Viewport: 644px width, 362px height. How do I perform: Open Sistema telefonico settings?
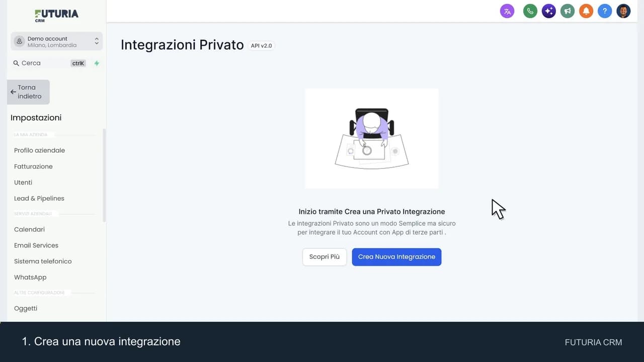43,261
